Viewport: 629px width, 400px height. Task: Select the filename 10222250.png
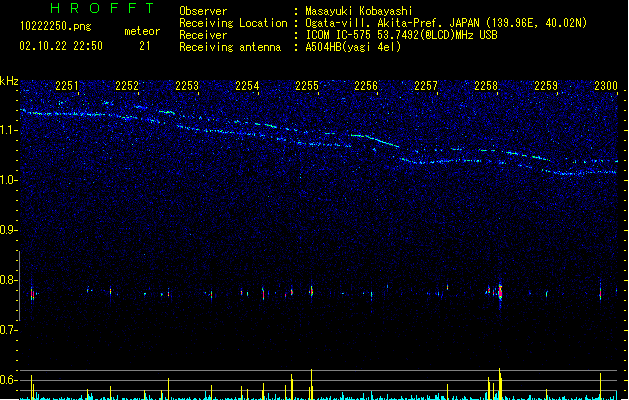pos(56,27)
